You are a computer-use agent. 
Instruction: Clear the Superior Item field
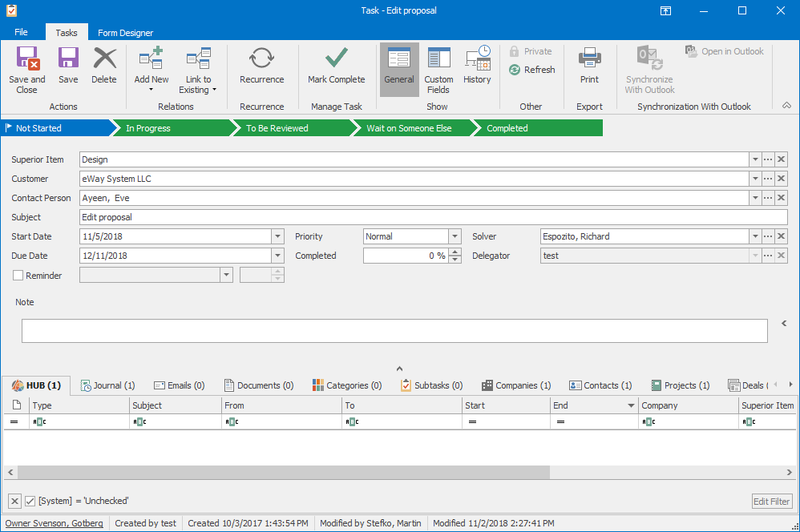pyautogui.click(x=781, y=159)
